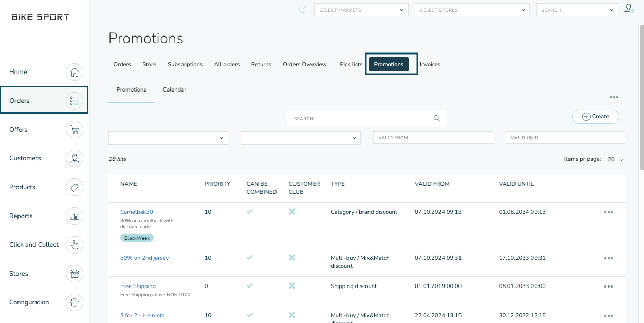Click the Create promotion button

[x=595, y=117]
